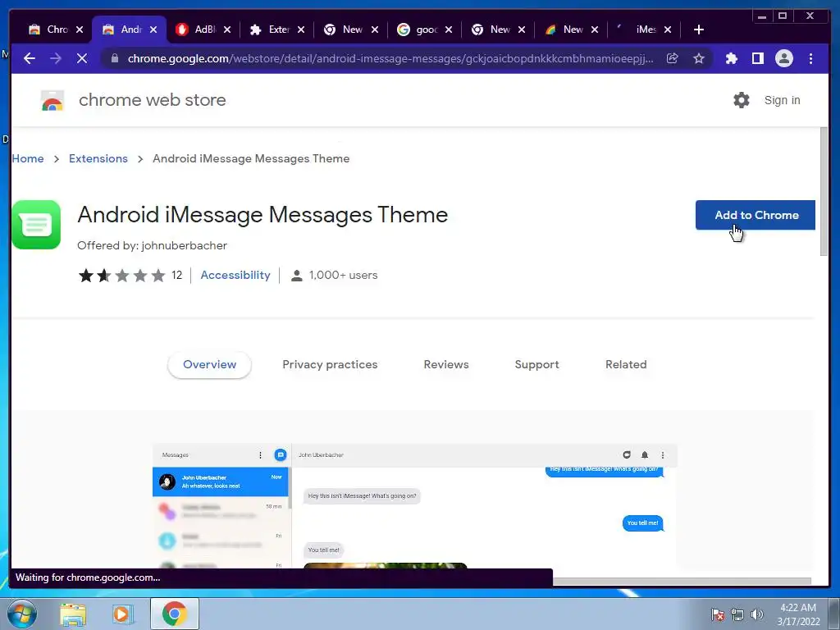Screen dimensions: 840x630
Task: Close the Extensions tab
Action: click(301, 30)
